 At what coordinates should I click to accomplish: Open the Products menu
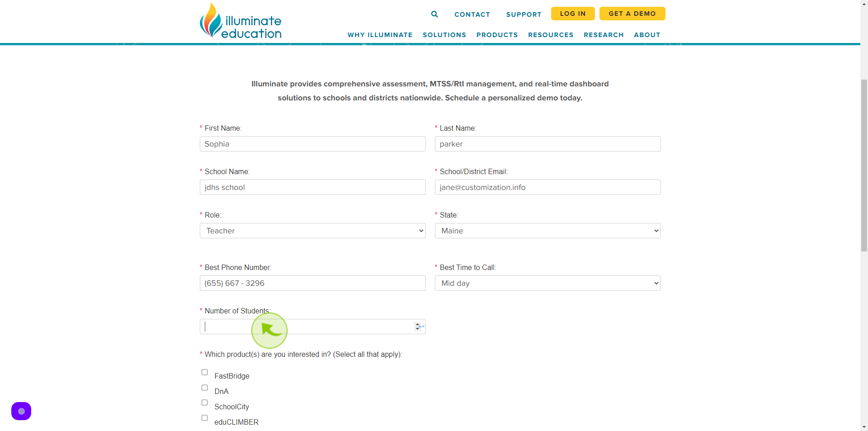pyautogui.click(x=497, y=35)
